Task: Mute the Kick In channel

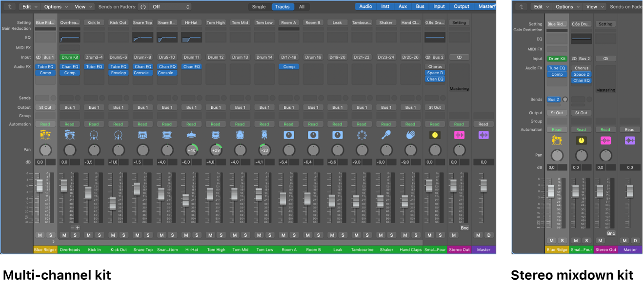Action: pos(88,235)
